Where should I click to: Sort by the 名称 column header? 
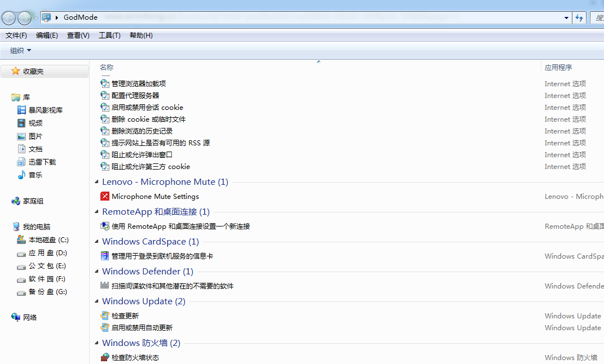coord(107,68)
